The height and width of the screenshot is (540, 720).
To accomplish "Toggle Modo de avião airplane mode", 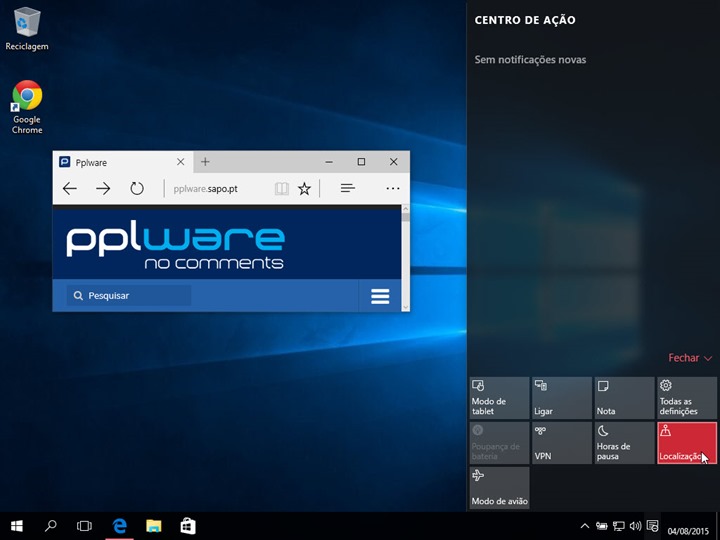I will coord(499,488).
